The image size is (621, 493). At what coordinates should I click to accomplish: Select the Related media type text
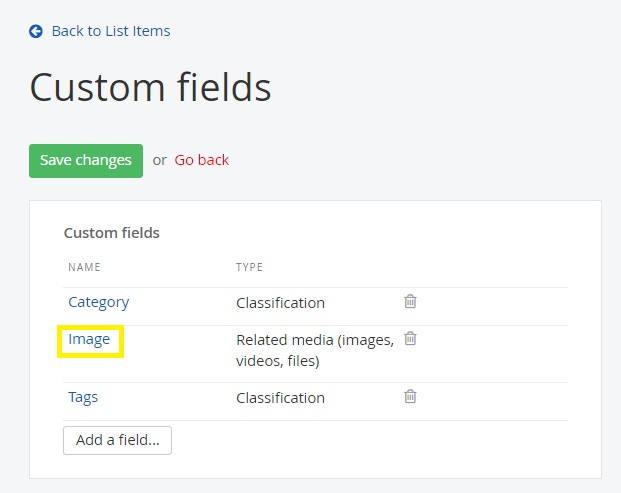pyautogui.click(x=315, y=350)
